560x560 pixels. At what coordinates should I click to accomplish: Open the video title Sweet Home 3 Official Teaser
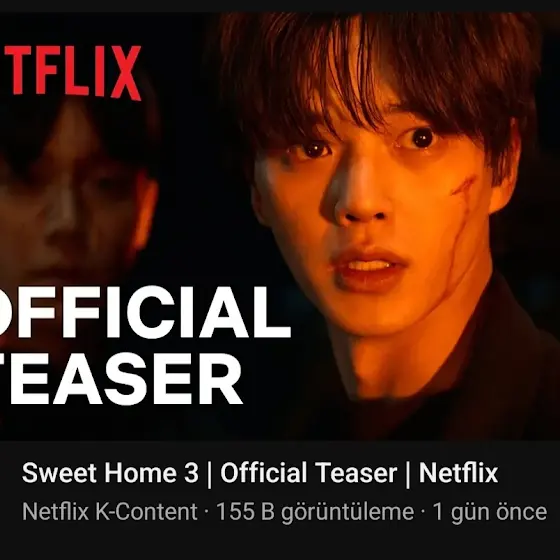(x=260, y=473)
